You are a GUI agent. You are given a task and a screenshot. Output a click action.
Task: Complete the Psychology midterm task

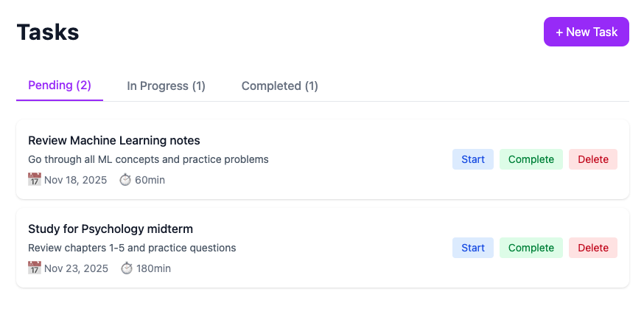click(x=531, y=248)
